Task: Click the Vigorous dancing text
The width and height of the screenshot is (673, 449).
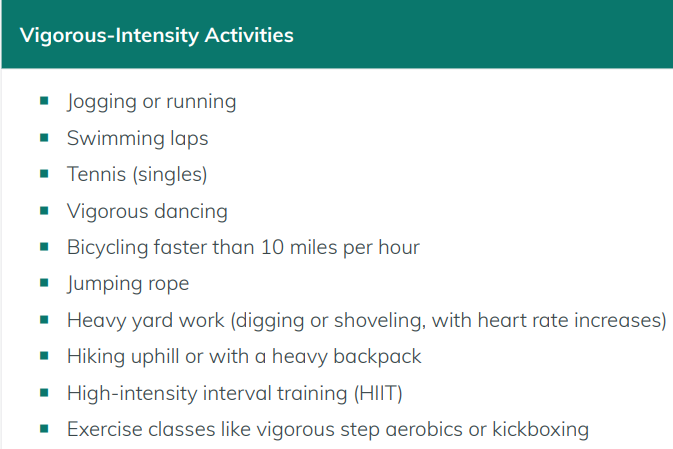Action: tap(147, 212)
